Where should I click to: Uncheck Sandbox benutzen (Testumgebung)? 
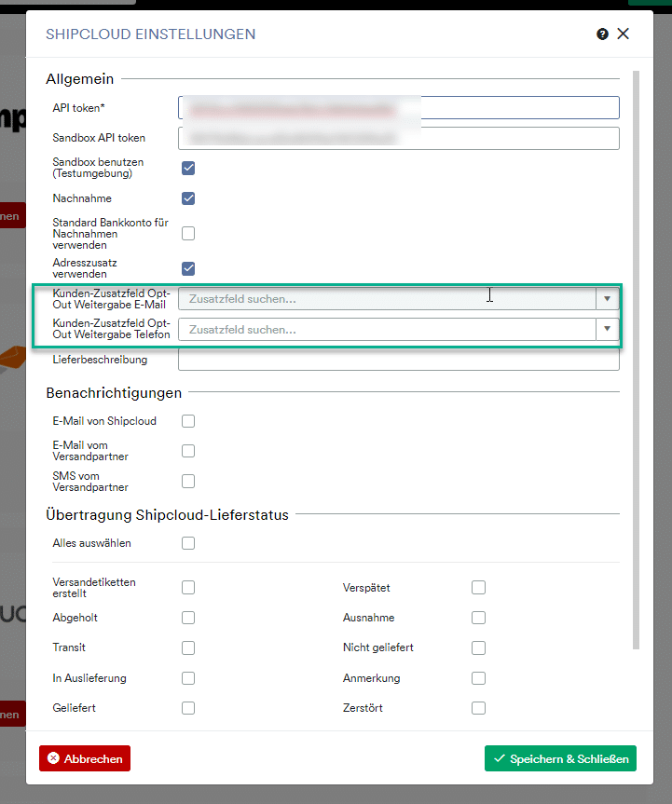coord(188,168)
